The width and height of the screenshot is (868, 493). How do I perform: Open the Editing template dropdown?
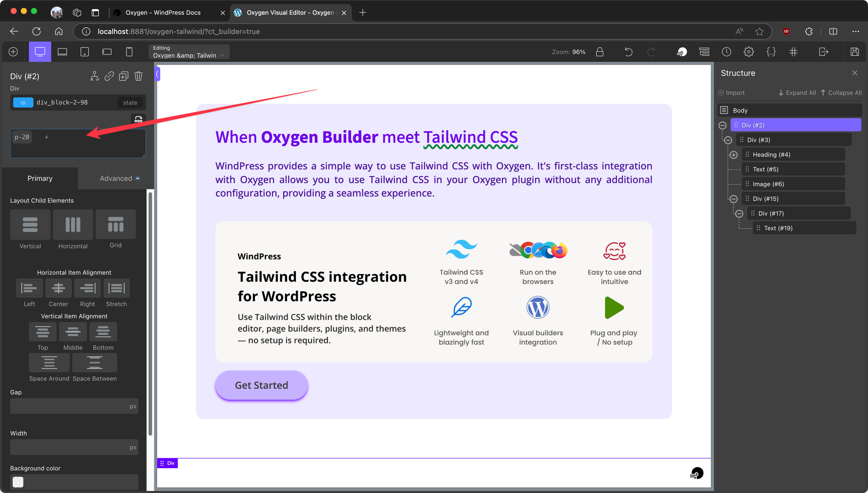click(x=189, y=52)
